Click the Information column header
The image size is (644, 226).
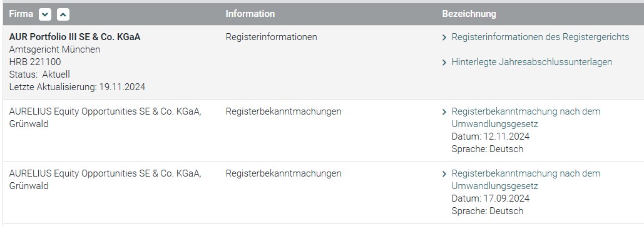pyautogui.click(x=250, y=14)
